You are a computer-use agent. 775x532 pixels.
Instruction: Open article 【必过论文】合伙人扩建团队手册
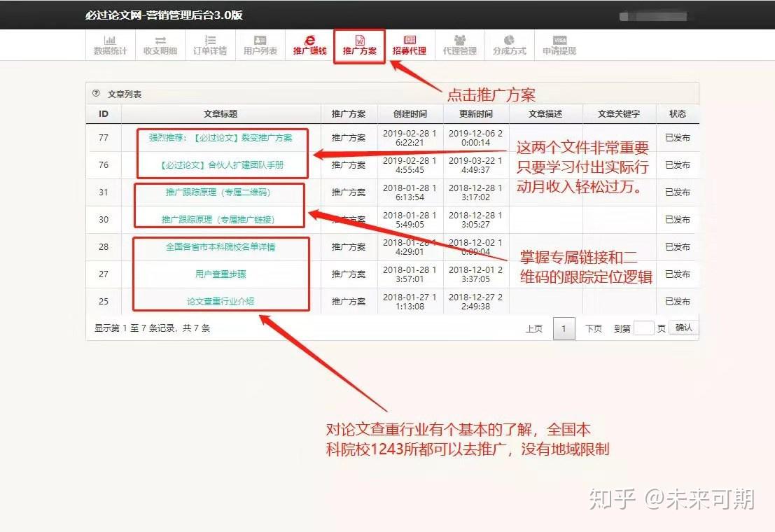coord(222,165)
